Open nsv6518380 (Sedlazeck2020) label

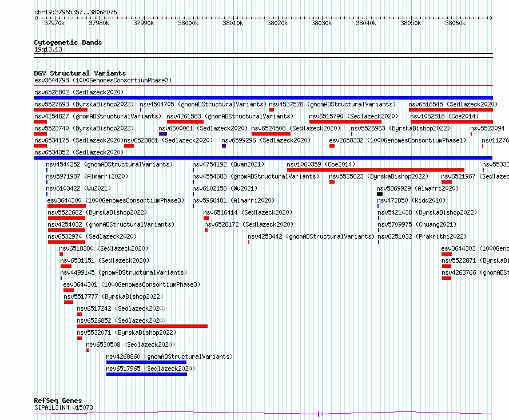(104, 248)
